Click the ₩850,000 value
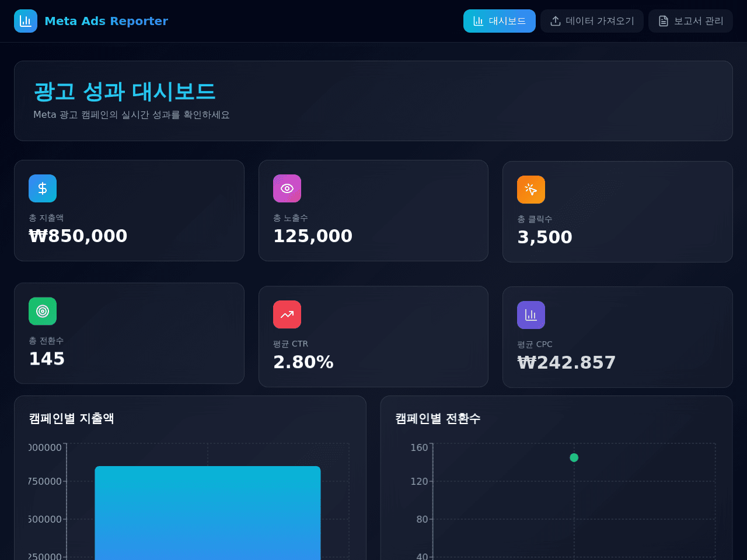This screenshot has width=747, height=560. pyautogui.click(x=78, y=236)
